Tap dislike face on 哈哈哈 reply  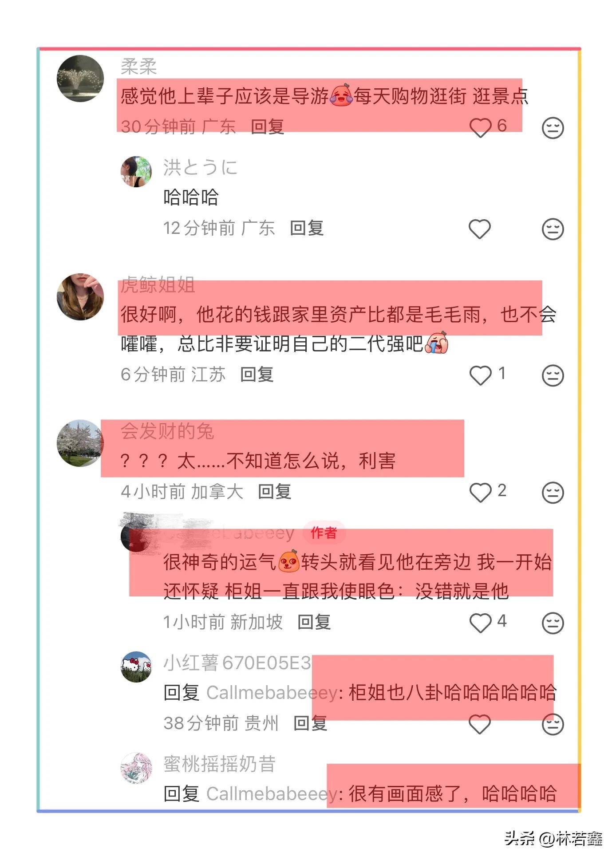pyautogui.click(x=553, y=229)
